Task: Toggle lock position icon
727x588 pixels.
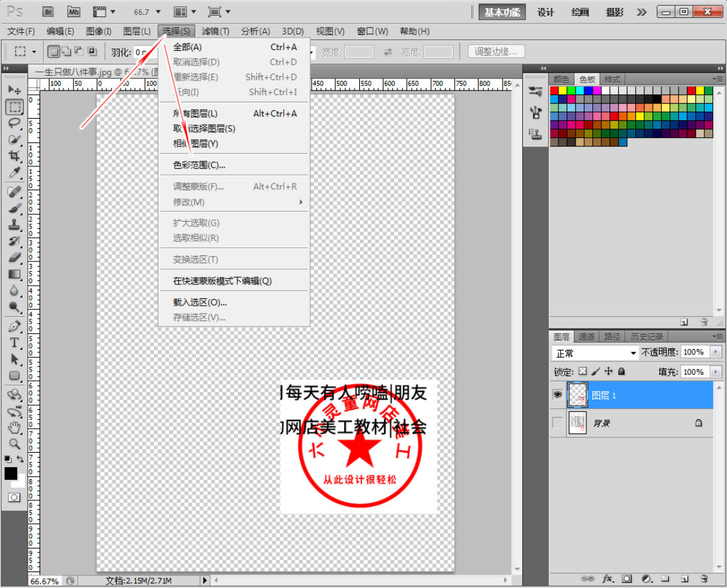Action: (608, 371)
